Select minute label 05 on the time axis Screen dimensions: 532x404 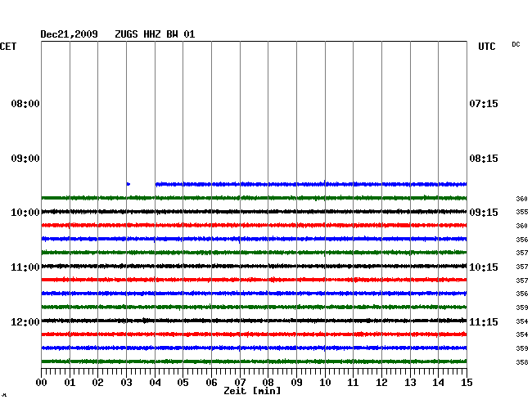tap(183, 383)
